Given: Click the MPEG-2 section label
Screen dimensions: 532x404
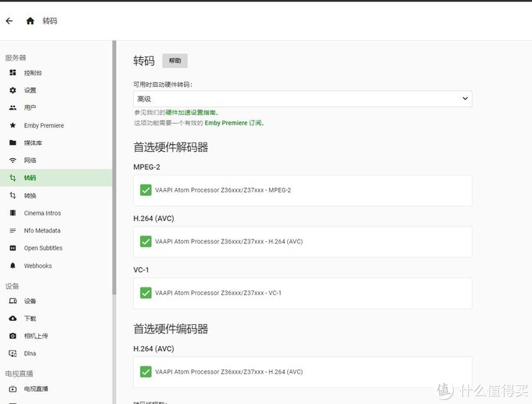Looking at the screenshot, I should [x=146, y=167].
